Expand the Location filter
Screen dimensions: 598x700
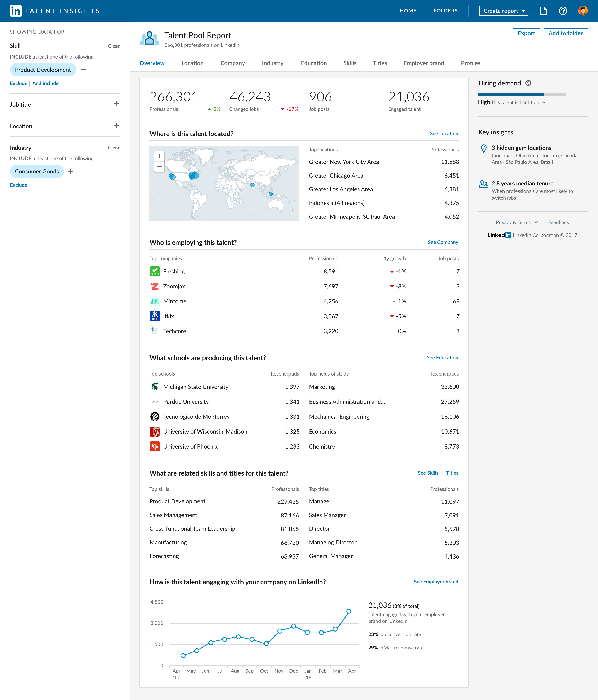pyautogui.click(x=116, y=126)
